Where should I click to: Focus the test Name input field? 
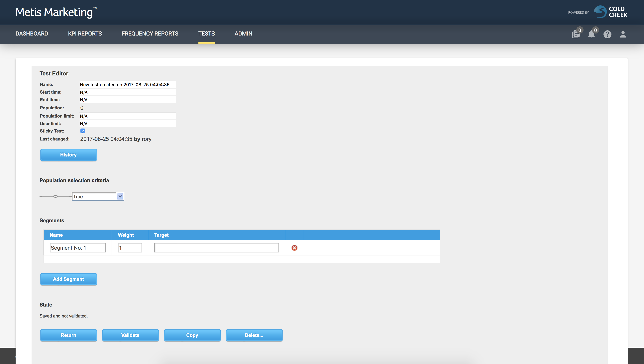click(x=128, y=84)
